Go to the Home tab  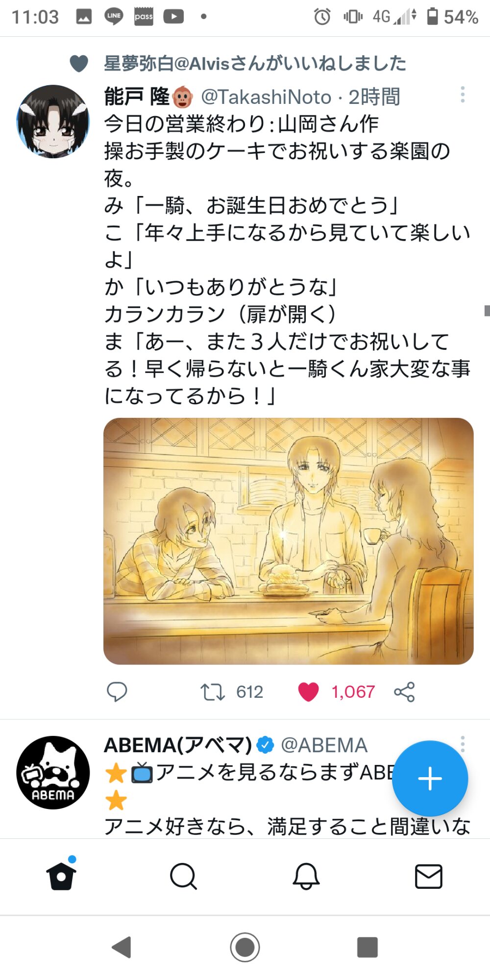pos(61,875)
